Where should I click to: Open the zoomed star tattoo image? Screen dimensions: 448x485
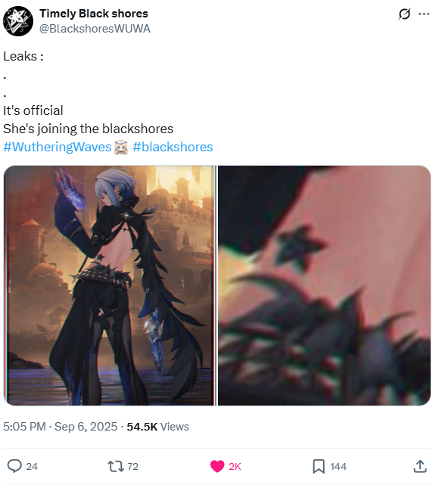pos(324,285)
